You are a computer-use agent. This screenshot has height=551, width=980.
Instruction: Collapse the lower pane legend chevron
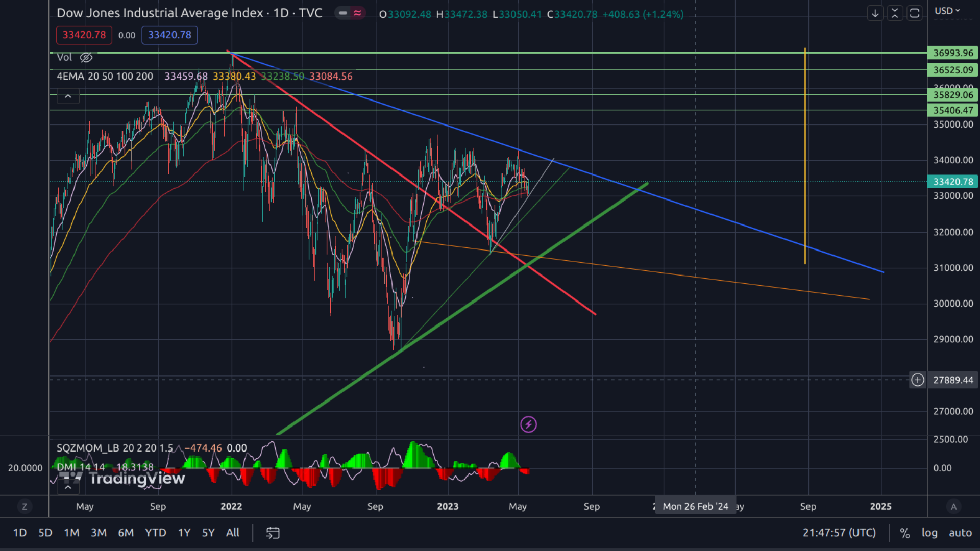[x=68, y=487]
